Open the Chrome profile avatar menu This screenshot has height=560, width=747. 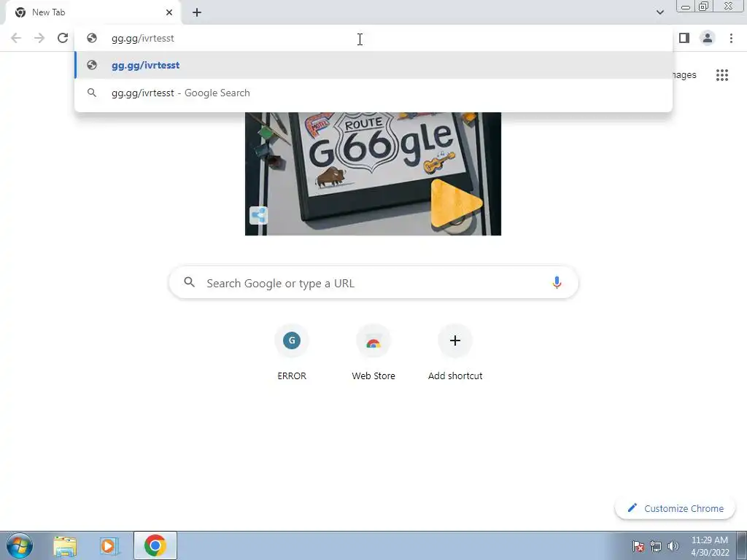708,38
